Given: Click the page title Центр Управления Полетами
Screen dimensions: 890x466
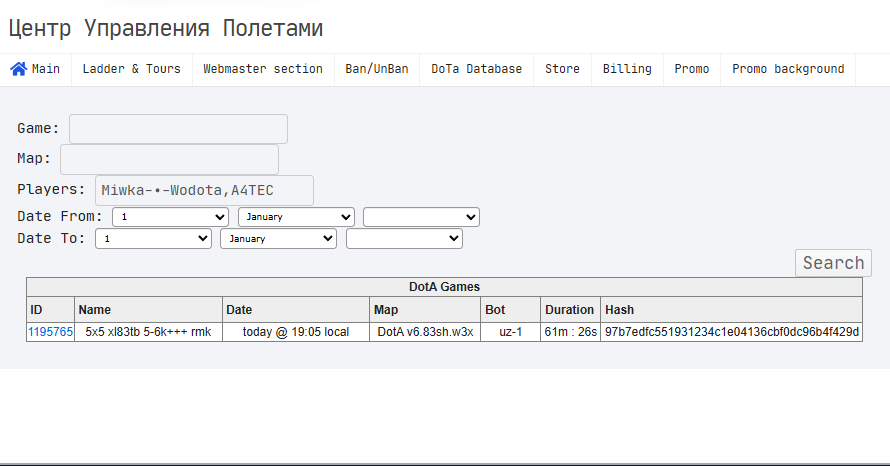Looking at the screenshot, I should (166, 28).
